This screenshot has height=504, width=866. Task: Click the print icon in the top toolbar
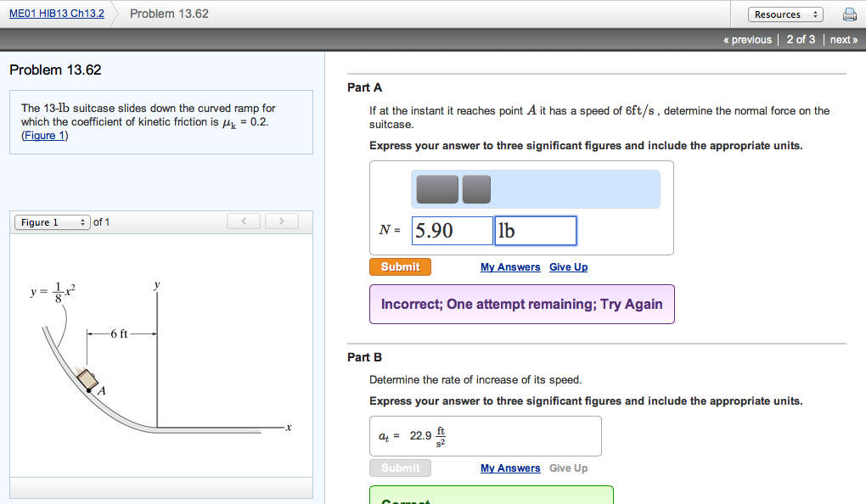point(852,14)
